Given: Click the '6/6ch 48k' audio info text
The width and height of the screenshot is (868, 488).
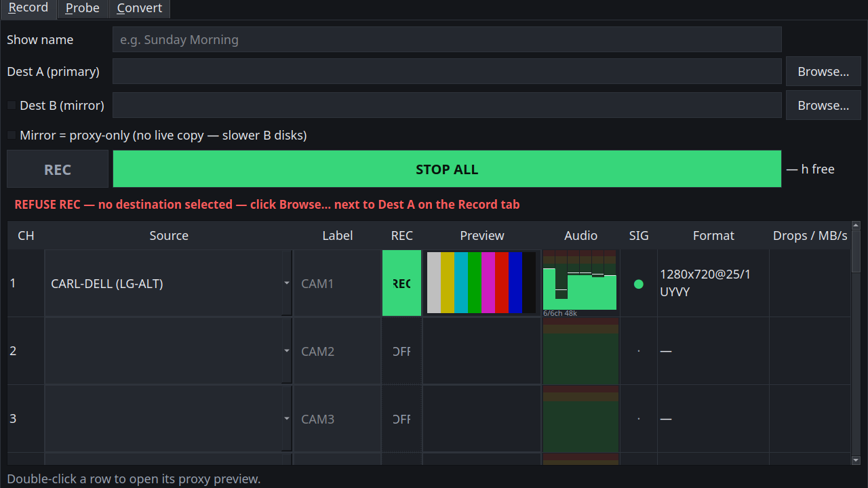Looking at the screenshot, I should (x=560, y=313).
